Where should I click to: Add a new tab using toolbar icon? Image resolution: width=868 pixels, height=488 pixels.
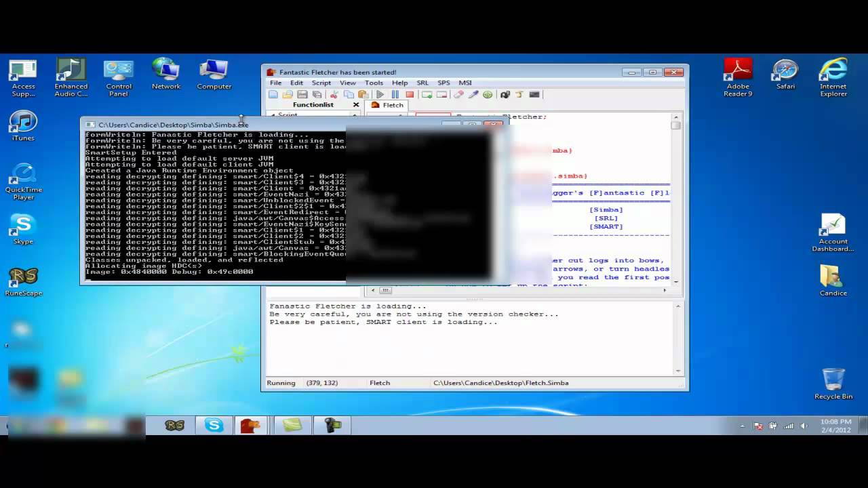coord(427,95)
